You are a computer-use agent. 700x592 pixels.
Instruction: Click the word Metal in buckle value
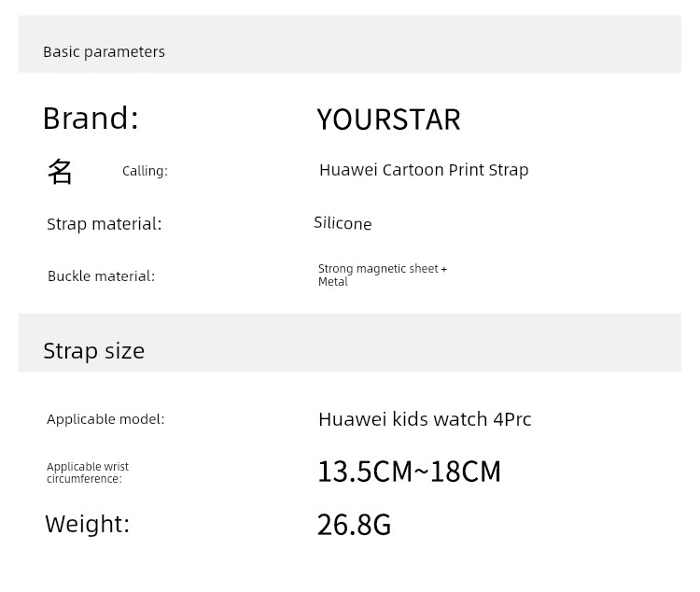point(332,282)
